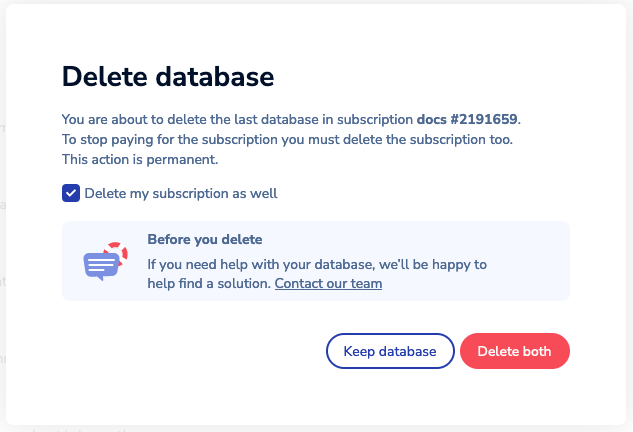Select the subscription name docs #2191659

click(468, 119)
